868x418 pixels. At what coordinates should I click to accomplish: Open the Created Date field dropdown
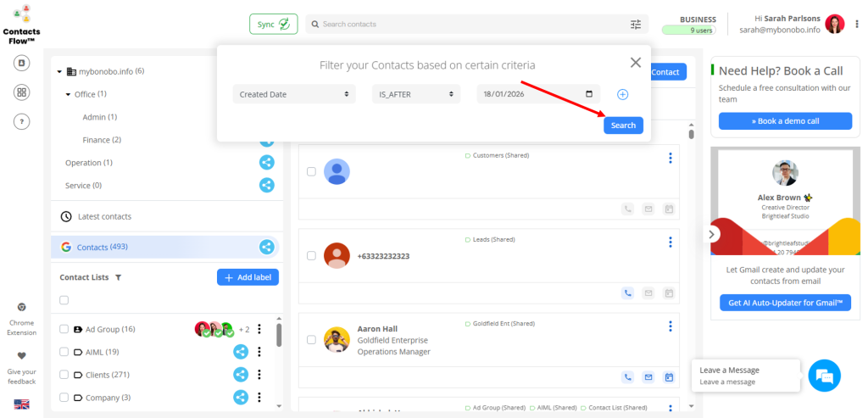pos(293,94)
